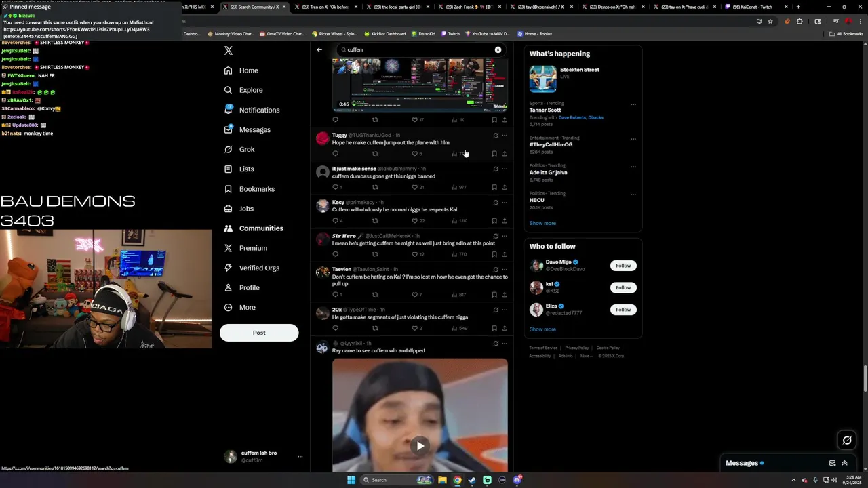Like the 'it just make sense' post
868x488 pixels.
pos(415,187)
